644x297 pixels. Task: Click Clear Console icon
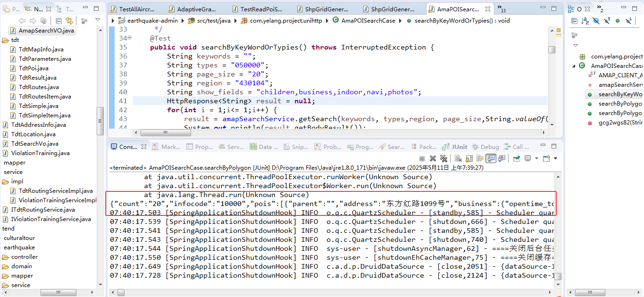click(x=458, y=159)
